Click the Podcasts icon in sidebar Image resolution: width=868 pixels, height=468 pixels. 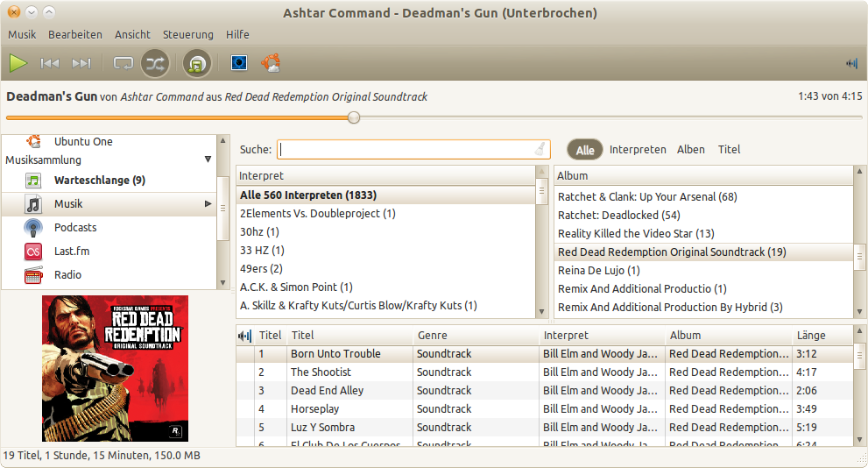(33, 228)
